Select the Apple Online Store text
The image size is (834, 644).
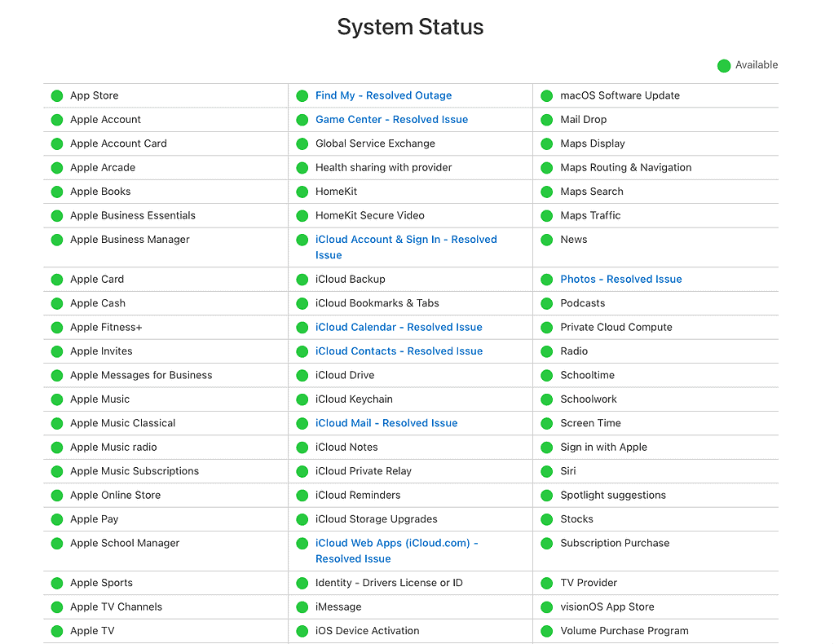click(116, 495)
